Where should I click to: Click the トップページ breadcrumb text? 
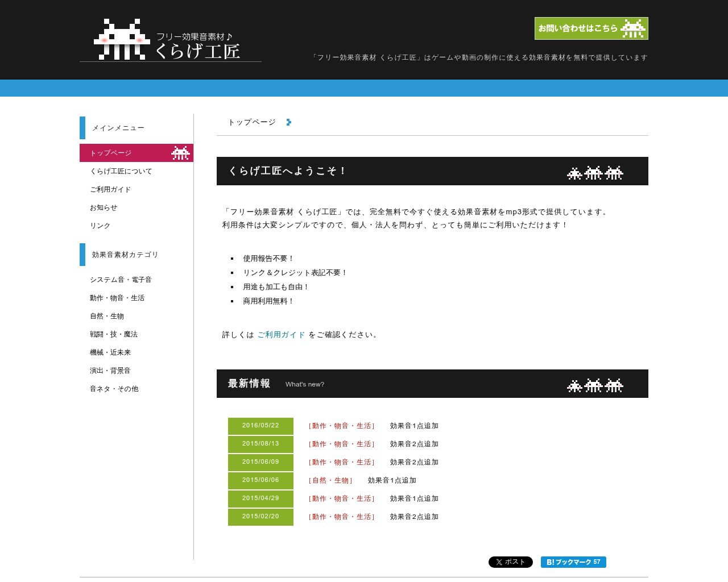252,122
